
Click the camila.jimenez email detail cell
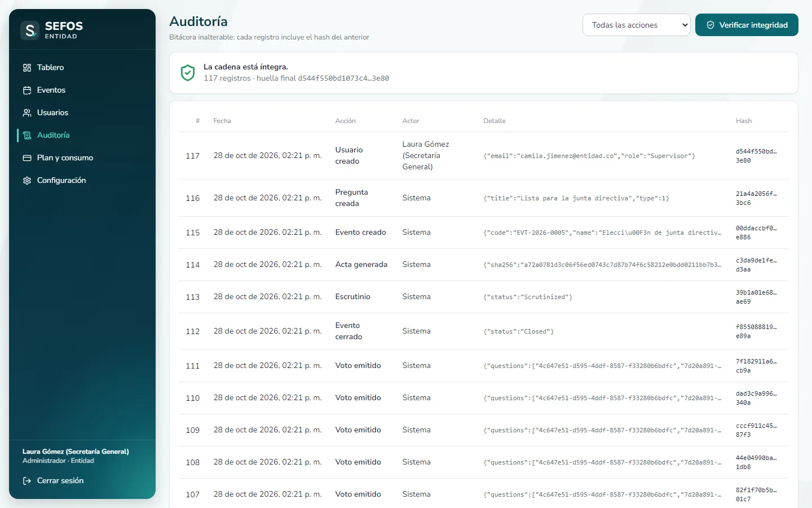pos(589,156)
